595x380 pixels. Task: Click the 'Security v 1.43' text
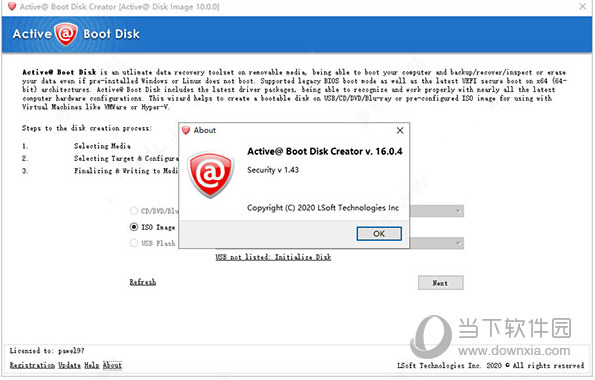point(273,170)
